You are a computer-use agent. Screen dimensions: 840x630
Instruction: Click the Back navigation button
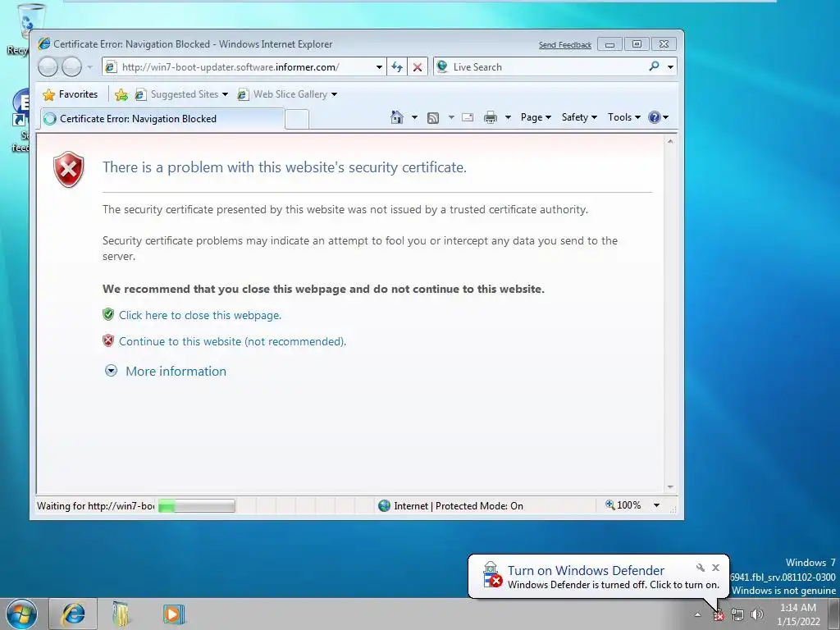(48, 67)
